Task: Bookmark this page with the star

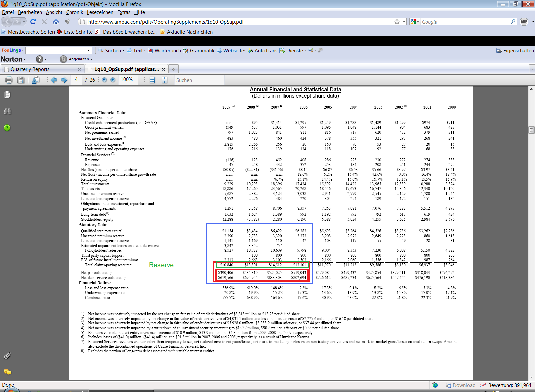Action: (397, 22)
